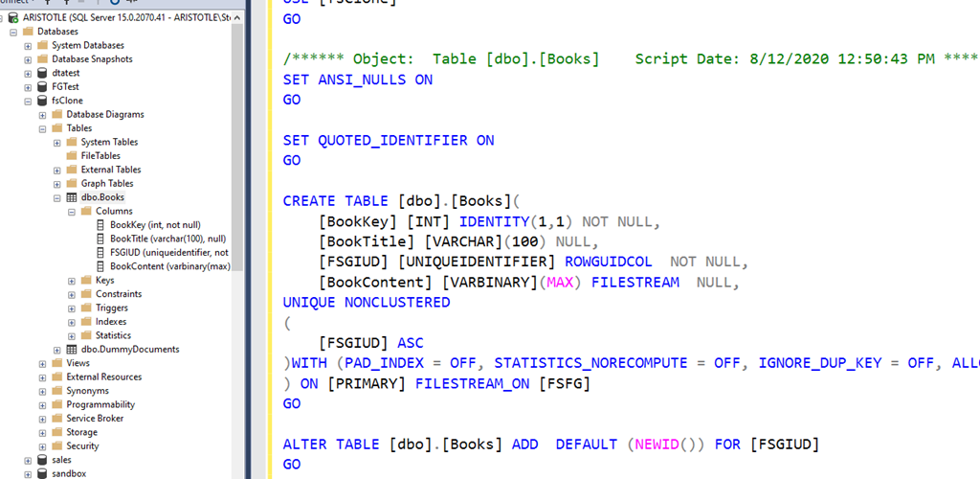Image resolution: width=980 pixels, height=479 pixels.
Task: Expand the System Tables folder
Action: point(57,142)
